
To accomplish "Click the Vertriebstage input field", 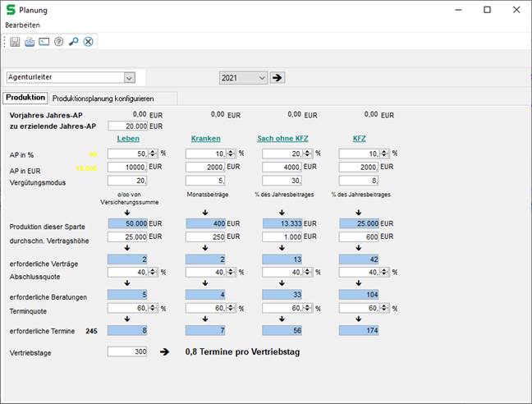I will pos(127,351).
